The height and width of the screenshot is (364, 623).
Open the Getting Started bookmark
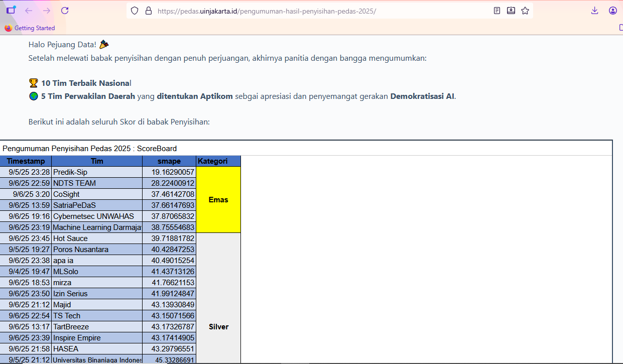30,28
